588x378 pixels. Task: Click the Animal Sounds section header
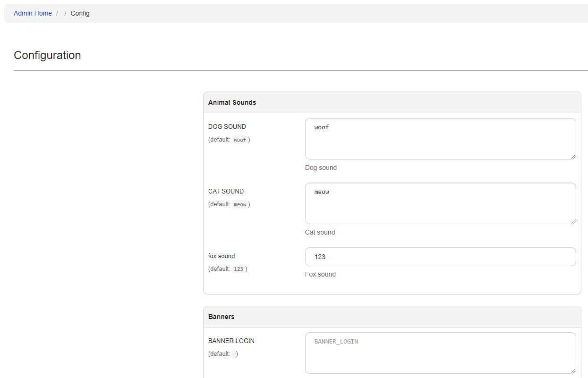pos(232,102)
